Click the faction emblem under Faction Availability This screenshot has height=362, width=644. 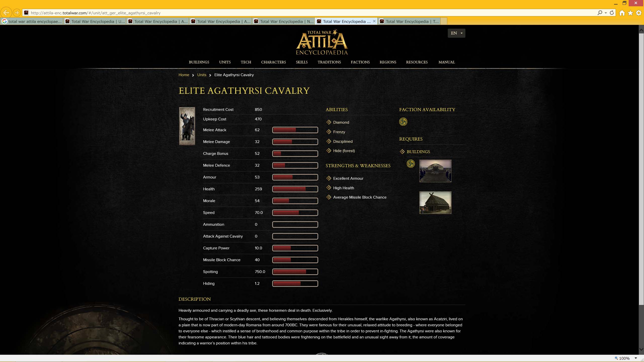[403, 122]
